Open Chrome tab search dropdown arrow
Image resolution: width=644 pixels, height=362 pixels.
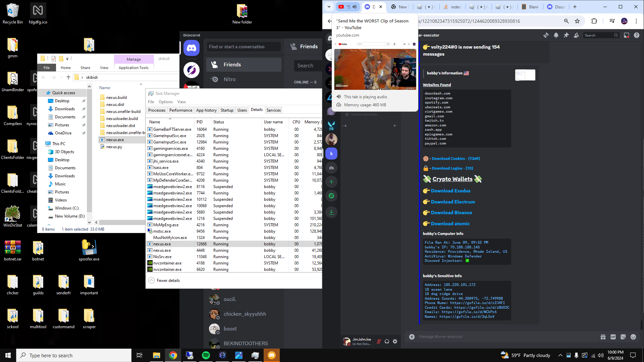coord(329,7)
